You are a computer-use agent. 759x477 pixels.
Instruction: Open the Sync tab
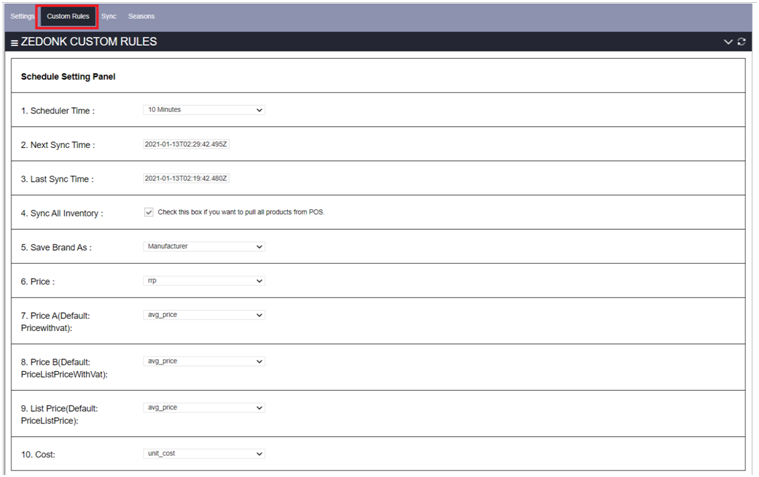point(108,16)
